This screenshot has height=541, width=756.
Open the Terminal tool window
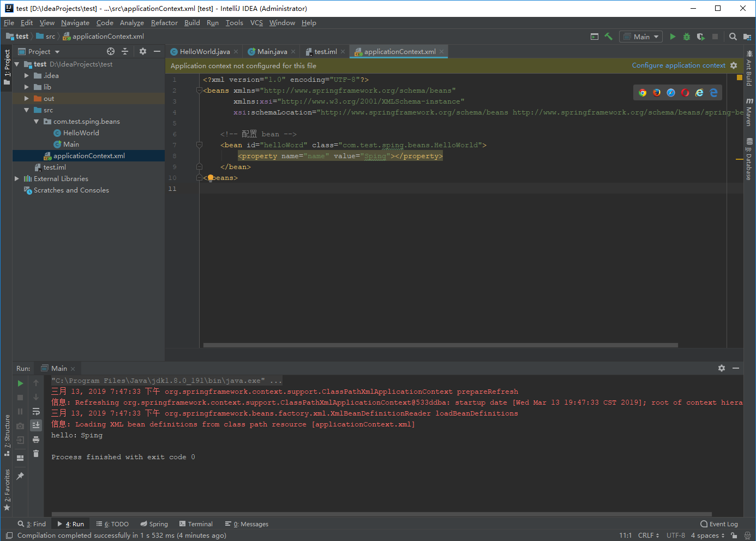(x=196, y=524)
